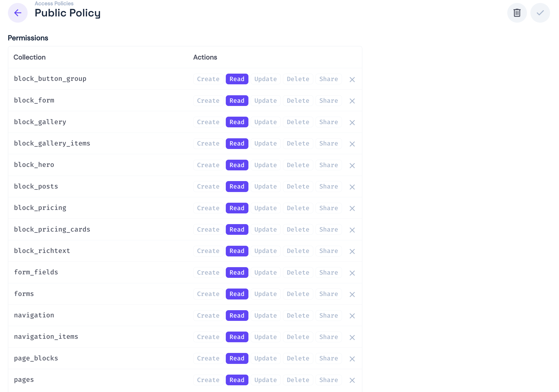Remove the block_button_group permission row
Viewport: 559px width, 392px height.
pos(352,80)
